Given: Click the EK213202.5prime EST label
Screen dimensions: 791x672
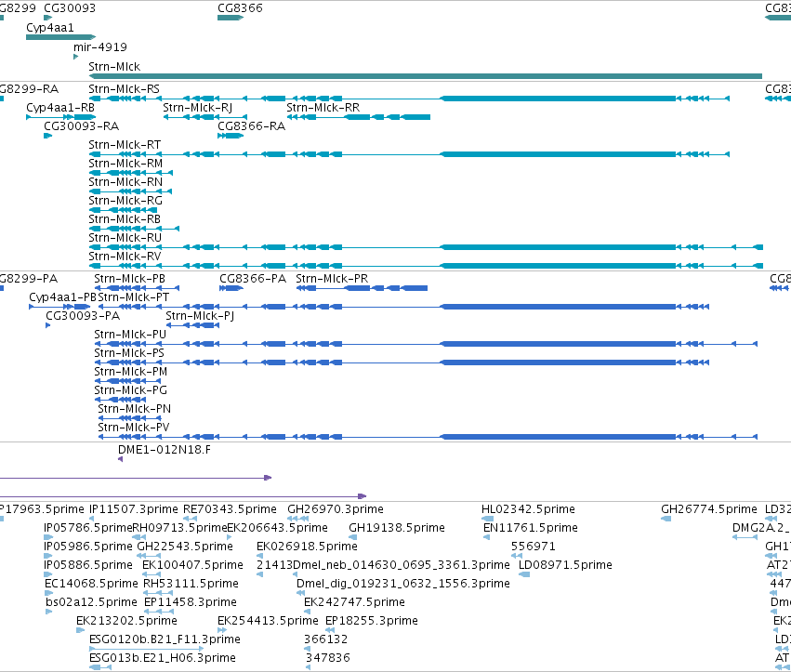Looking at the screenshot, I should pyautogui.click(x=126, y=621).
